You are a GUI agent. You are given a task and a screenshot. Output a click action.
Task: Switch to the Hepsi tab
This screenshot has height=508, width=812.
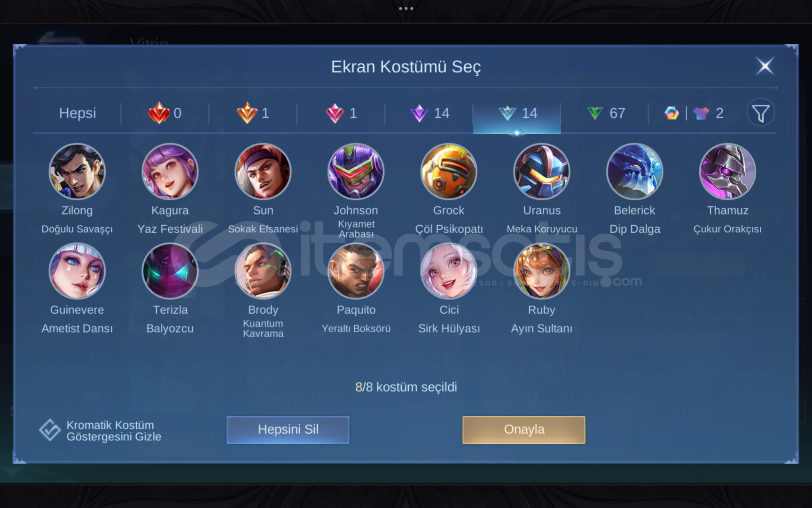pos(78,113)
